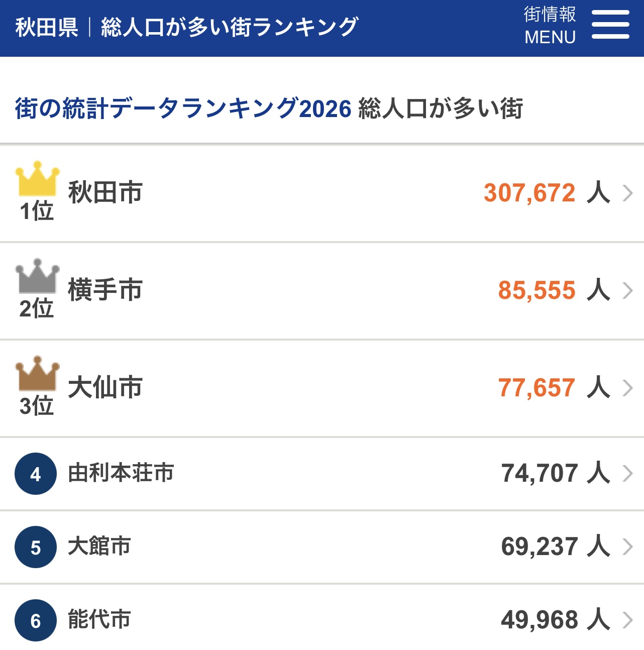Click the silver crown 2nd place icon
Viewport: 644px width, 650px height.
tap(37, 277)
